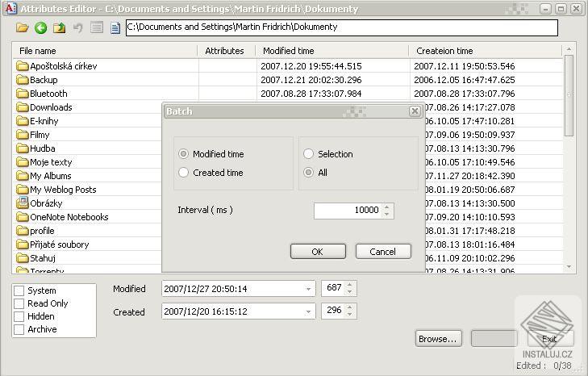Click the document page toolbar icon
Viewport: 588px width, 376px height.
115,27
